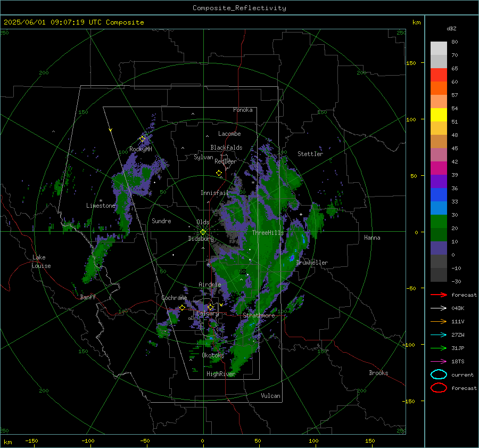Click the Vulcan map label
Viewport: 479px width, 448px height.
[270, 396]
